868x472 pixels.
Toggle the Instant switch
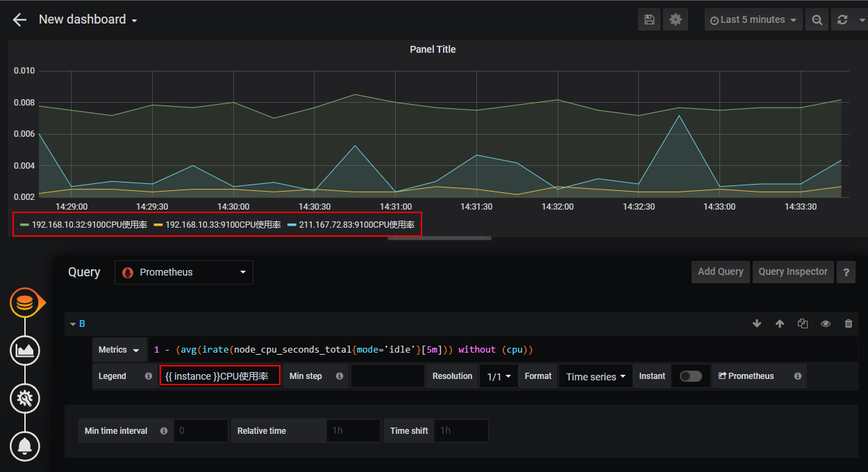click(x=690, y=376)
